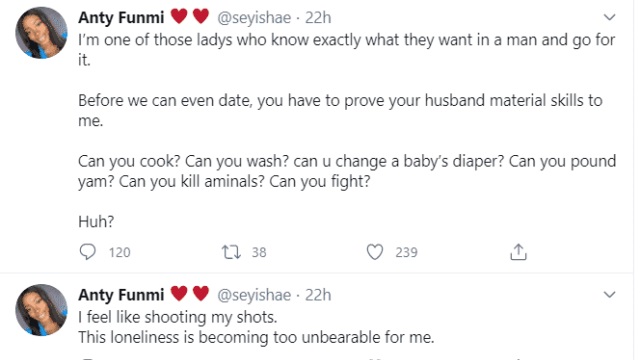Open the tweet line "Can you kill aminals?"

192,181
